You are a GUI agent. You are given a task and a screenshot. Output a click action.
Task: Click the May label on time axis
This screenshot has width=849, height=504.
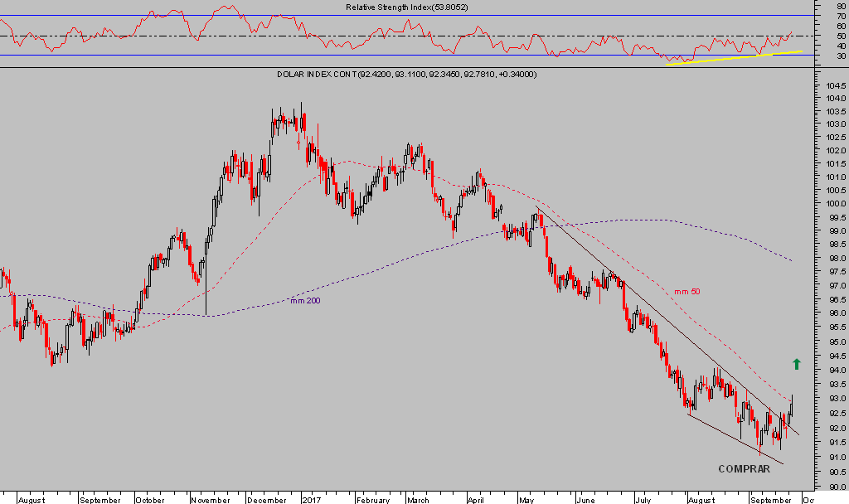click(x=526, y=500)
